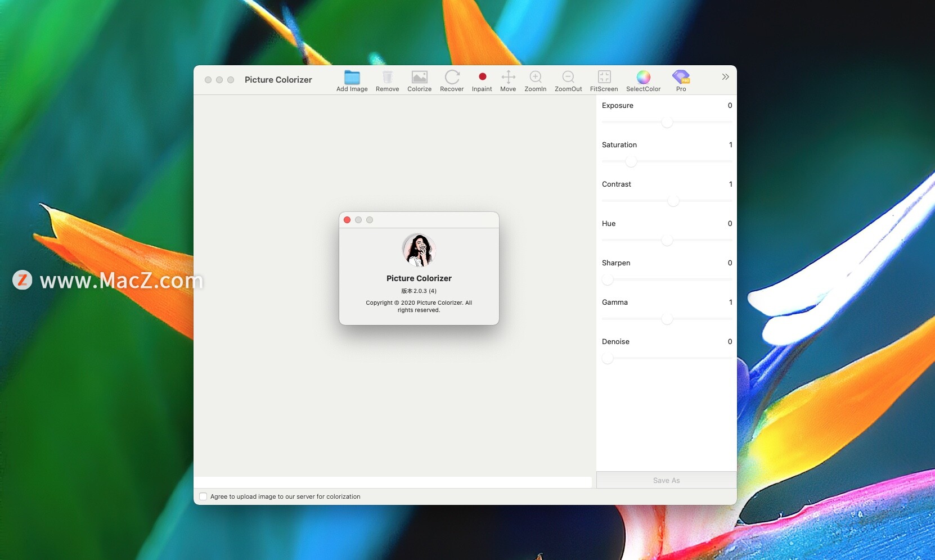The width and height of the screenshot is (935, 560).
Task: Click the Hue label
Action: 609,223
